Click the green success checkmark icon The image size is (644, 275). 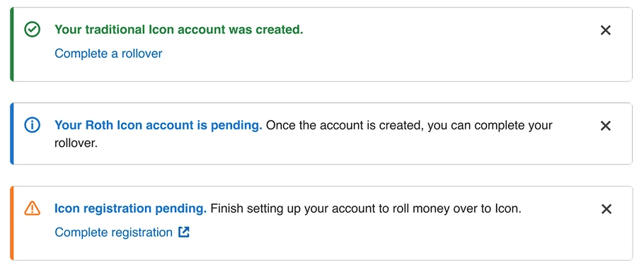32,30
